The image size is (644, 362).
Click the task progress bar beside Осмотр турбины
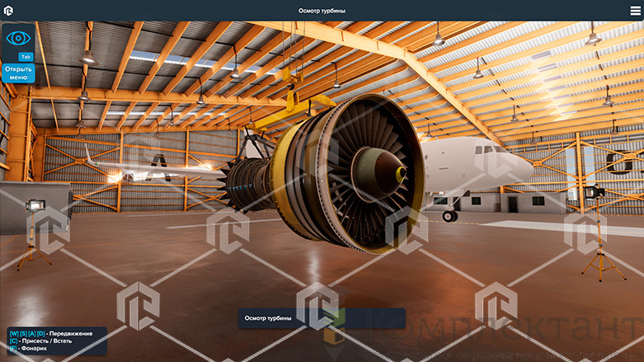click(x=369, y=318)
